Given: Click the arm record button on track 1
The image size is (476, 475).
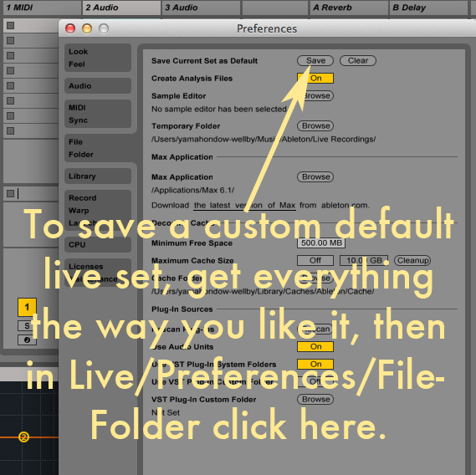Looking at the screenshot, I should 27,340.
